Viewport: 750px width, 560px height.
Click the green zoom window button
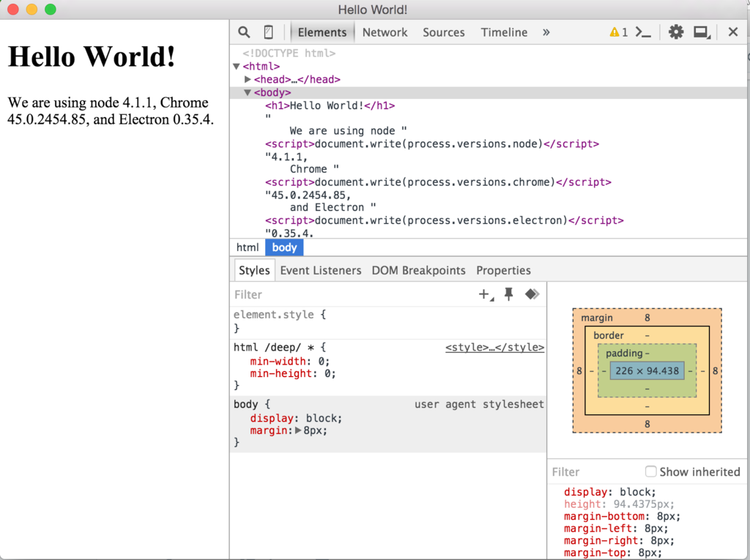(51, 9)
